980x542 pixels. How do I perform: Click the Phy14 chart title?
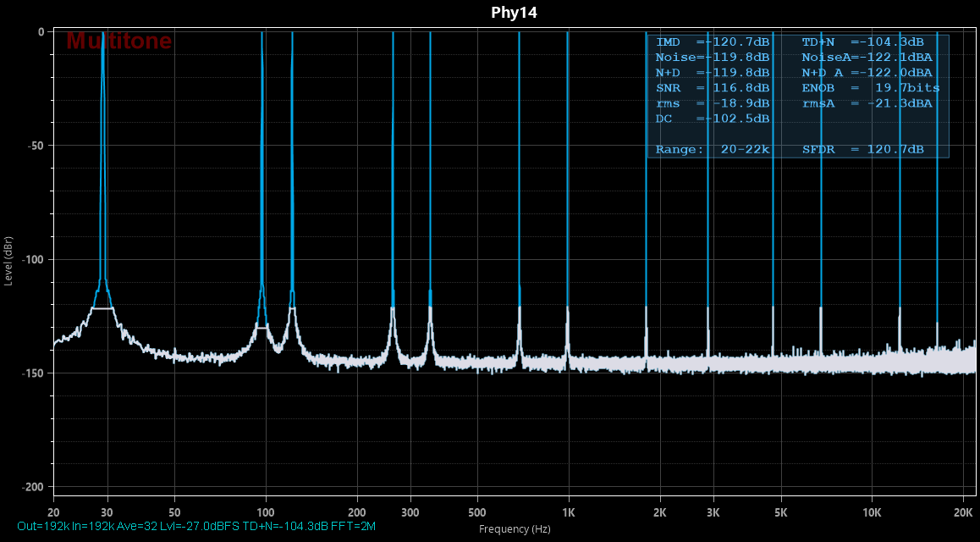tap(514, 13)
